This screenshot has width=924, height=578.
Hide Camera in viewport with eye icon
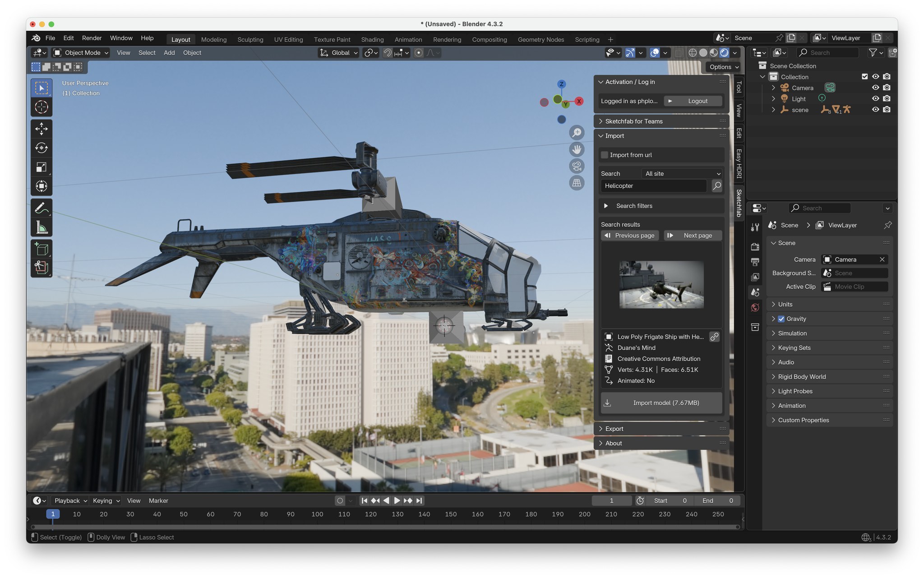click(x=875, y=88)
